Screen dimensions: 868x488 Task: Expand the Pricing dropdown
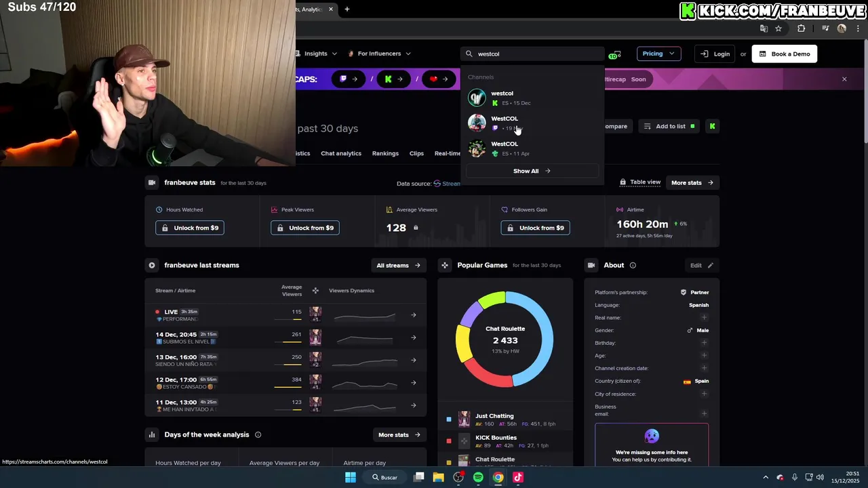[x=658, y=54]
